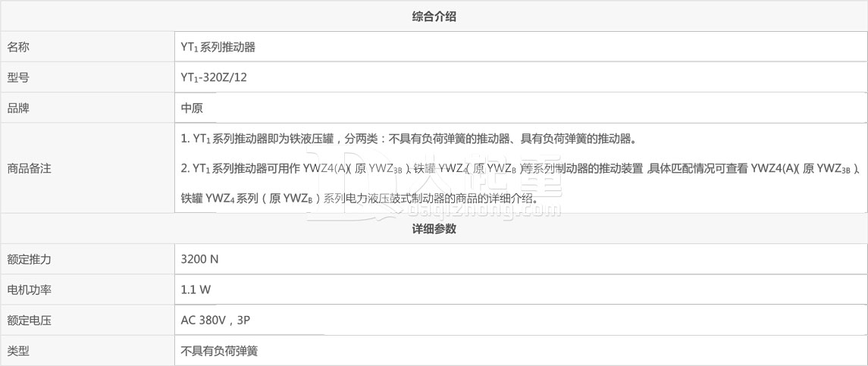Screen dimensions: 868x366
Task: Select the 额定电压 label cell
Action: [x=87, y=320]
